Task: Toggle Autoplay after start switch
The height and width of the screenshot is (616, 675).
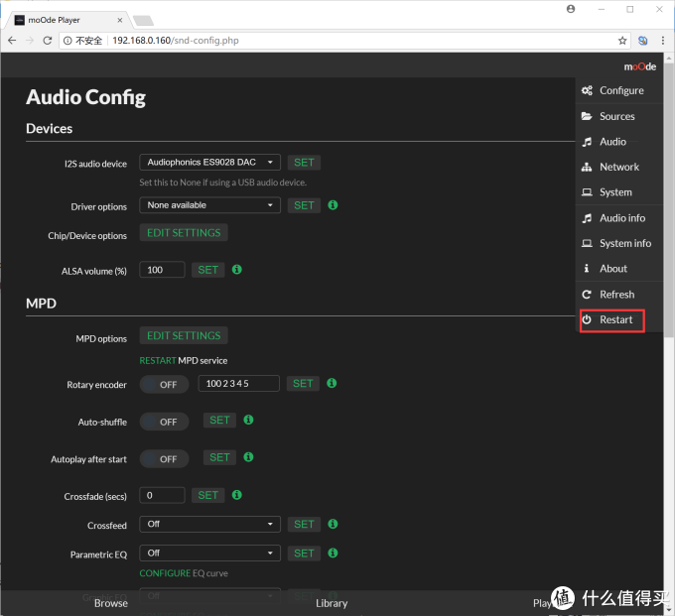Action: coord(164,459)
